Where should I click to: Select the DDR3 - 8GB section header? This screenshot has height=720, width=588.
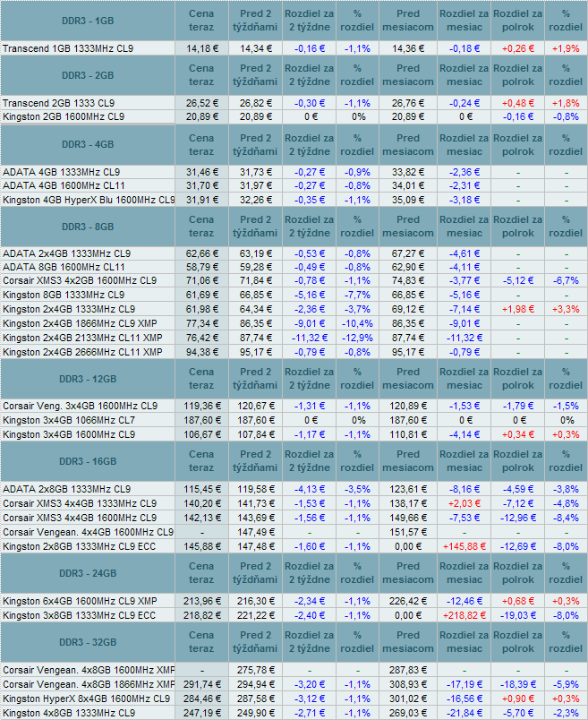[x=88, y=227]
